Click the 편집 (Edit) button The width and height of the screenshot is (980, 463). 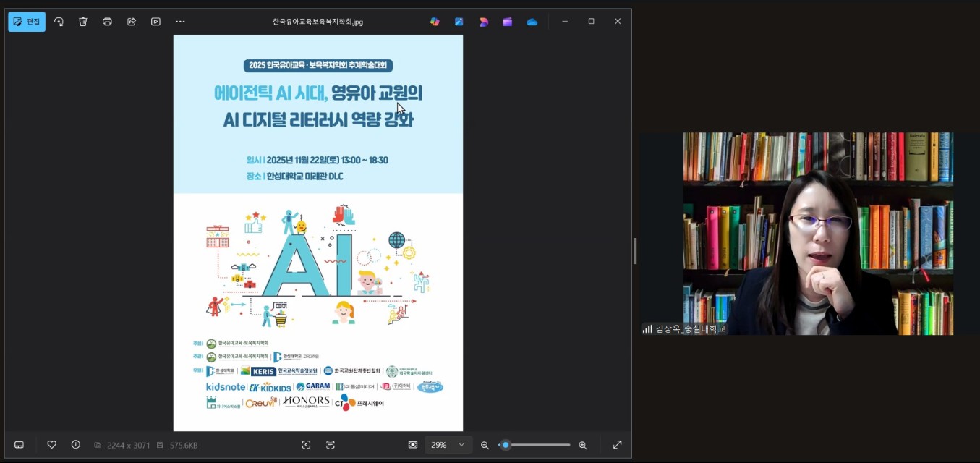27,22
